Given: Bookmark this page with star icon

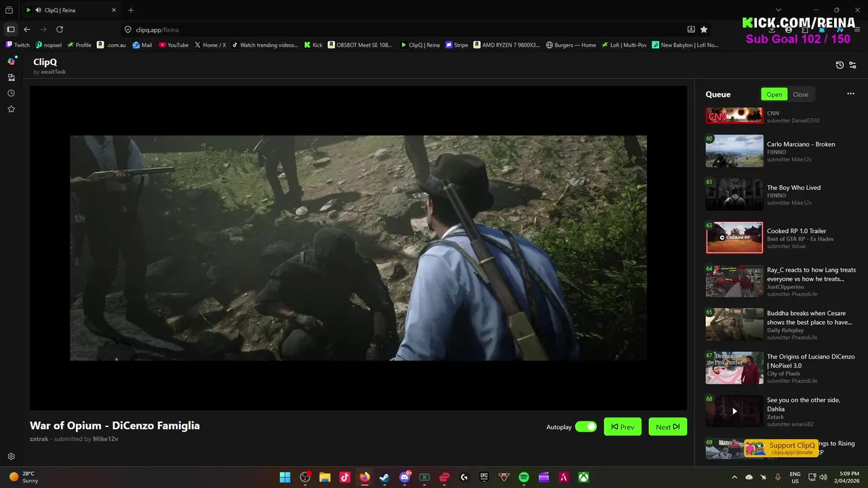Looking at the screenshot, I should [x=704, y=29].
